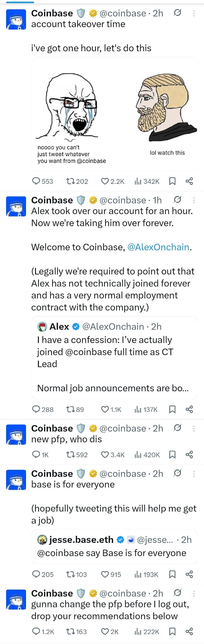Open more options on 'base is for everyone' tweet

point(194,474)
